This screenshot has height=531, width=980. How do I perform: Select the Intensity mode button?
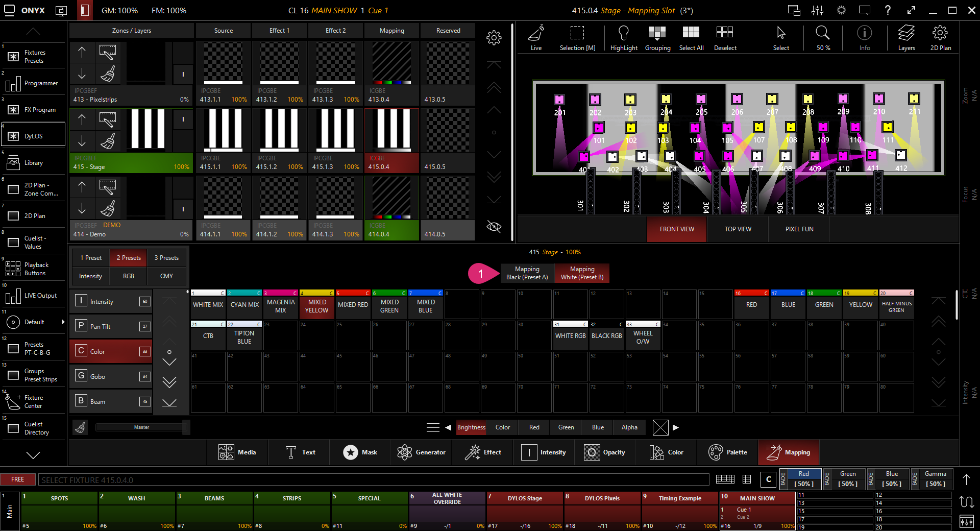[90, 276]
